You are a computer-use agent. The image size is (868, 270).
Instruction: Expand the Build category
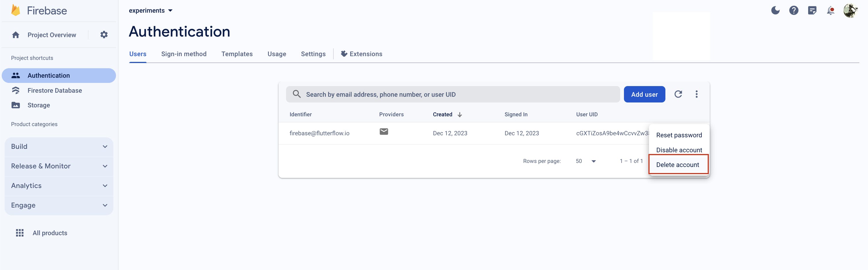59,147
